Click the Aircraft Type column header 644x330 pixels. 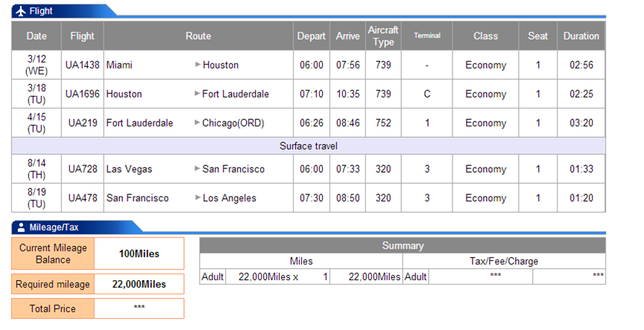[x=383, y=36]
